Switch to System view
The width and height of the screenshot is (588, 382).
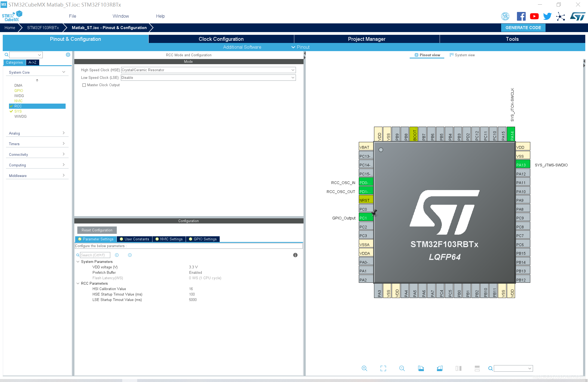pos(462,55)
